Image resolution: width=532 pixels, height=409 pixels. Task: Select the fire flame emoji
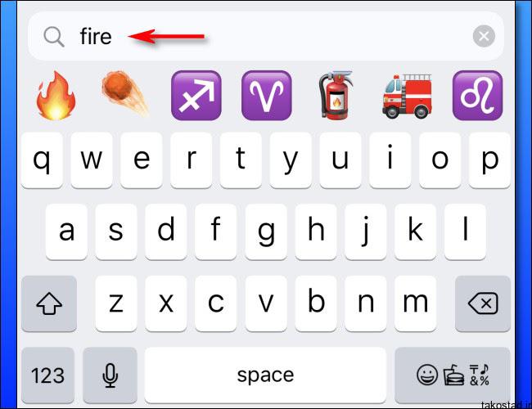pyautogui.click(x=56, y=96)
